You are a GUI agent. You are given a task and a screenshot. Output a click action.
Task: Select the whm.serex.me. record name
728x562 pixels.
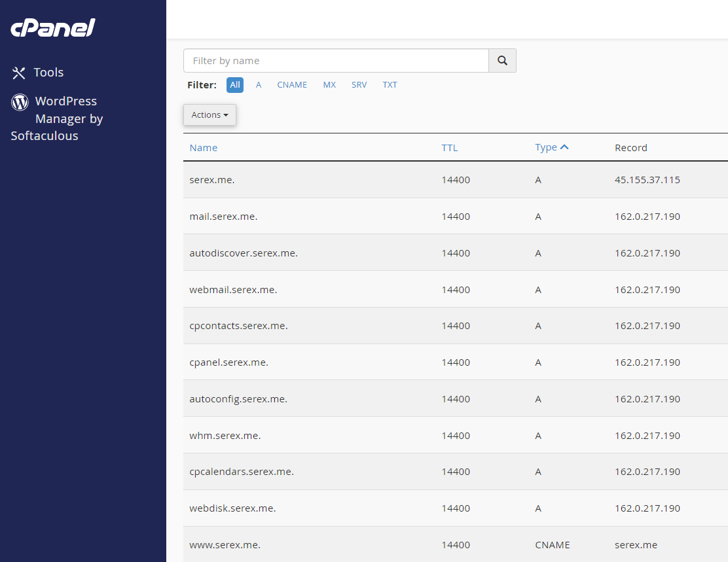coord(225,436)
